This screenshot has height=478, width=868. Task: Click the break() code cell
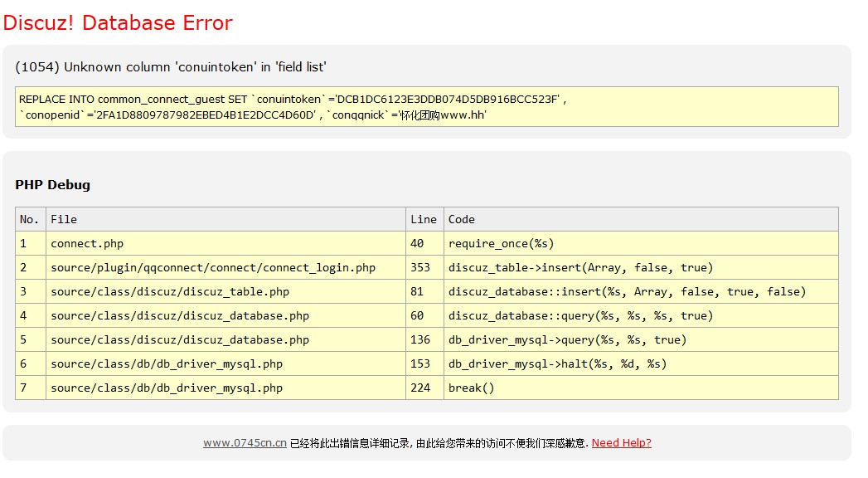coord(641,388)
